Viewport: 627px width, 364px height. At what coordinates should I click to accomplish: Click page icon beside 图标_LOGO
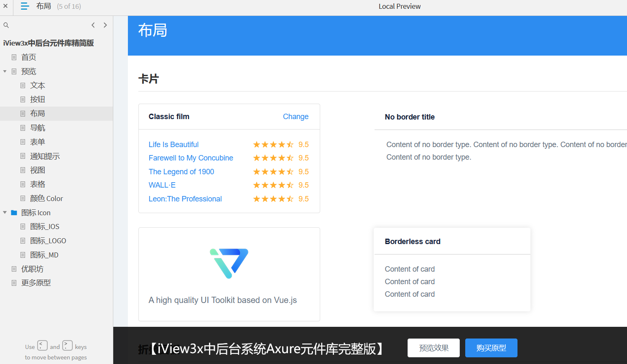pos(23,241)
